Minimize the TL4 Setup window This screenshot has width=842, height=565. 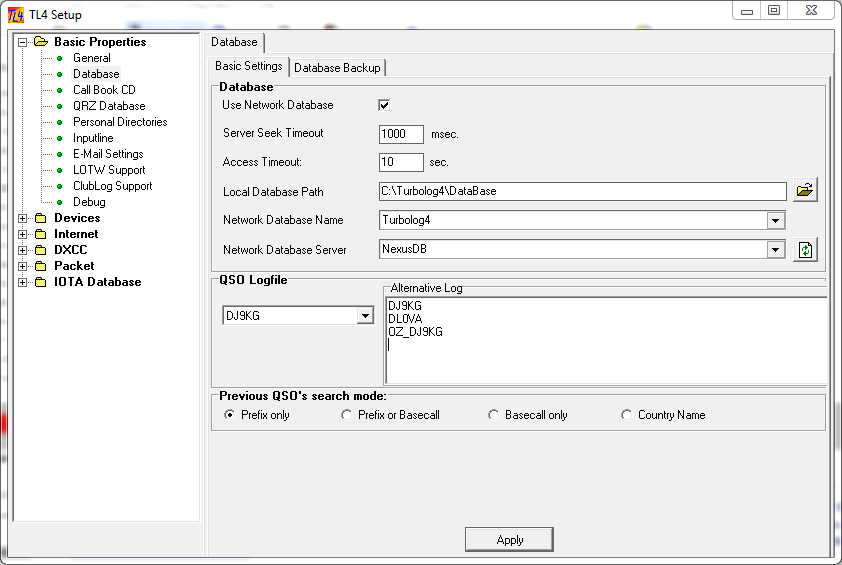(746, 11)
